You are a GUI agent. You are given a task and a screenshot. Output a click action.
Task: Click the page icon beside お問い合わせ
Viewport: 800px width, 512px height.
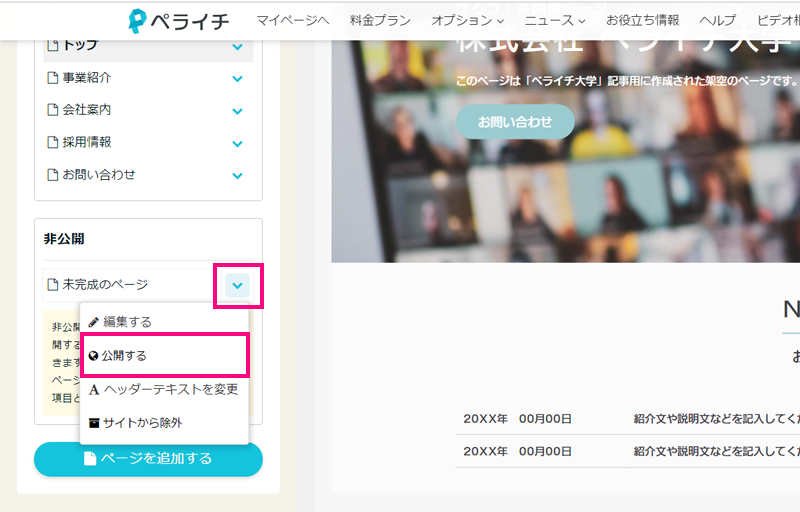53,174
